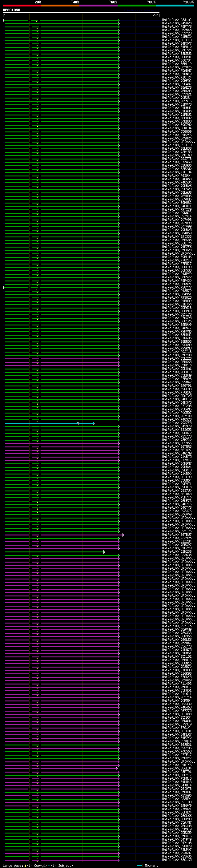
Task: Select the UniRef100_O43979 label
Action: (x=177, y=426)
